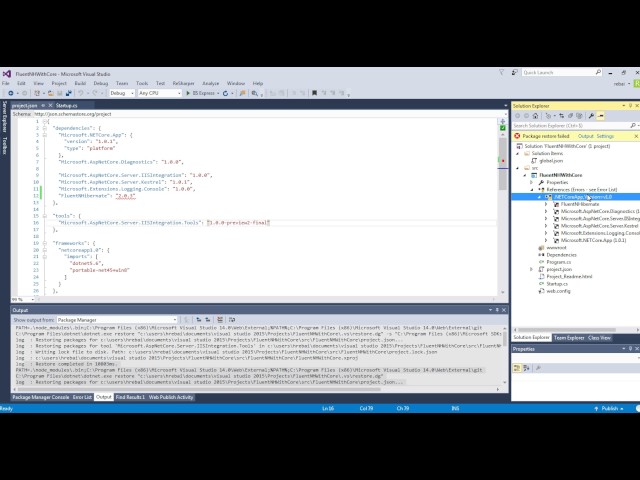Click the search magnifier in Solution Explorer
The width and height of the screenshot is (640, 480).
(633, 126)
